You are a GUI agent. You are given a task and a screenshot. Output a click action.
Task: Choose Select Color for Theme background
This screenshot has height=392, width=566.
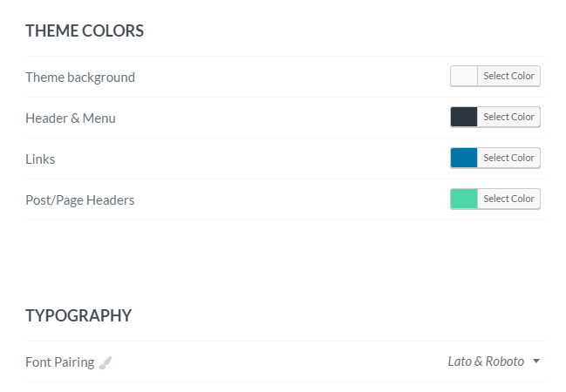click(508, 76)
